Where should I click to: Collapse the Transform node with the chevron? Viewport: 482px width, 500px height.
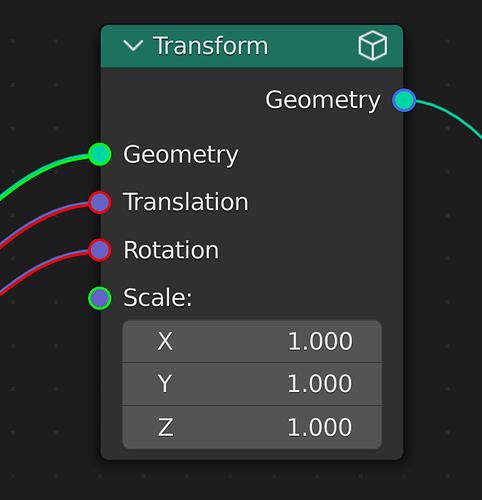(x=133, y=45)
